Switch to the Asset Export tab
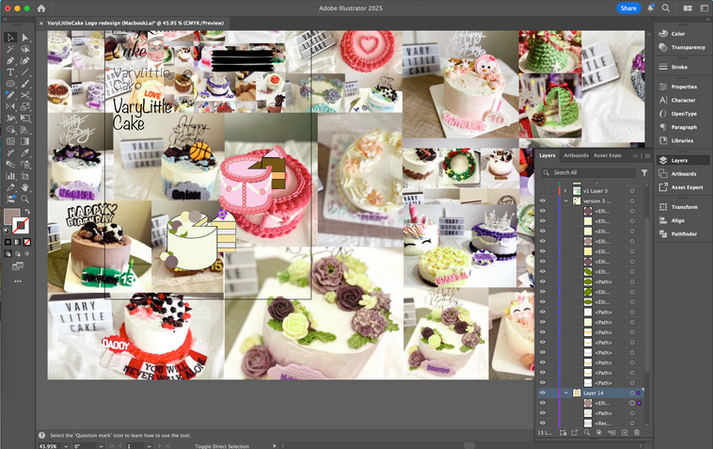Screen dimensions: 713x449 607,156
